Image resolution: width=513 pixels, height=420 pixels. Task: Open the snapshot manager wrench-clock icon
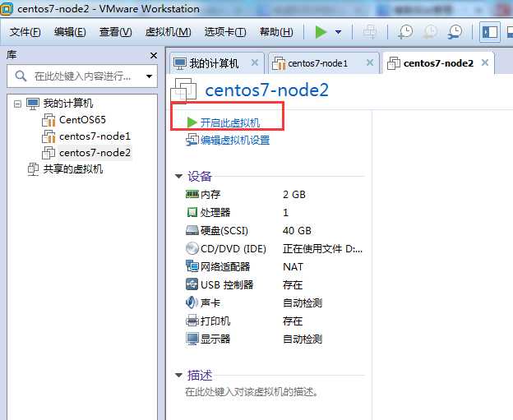coord(455,32)
